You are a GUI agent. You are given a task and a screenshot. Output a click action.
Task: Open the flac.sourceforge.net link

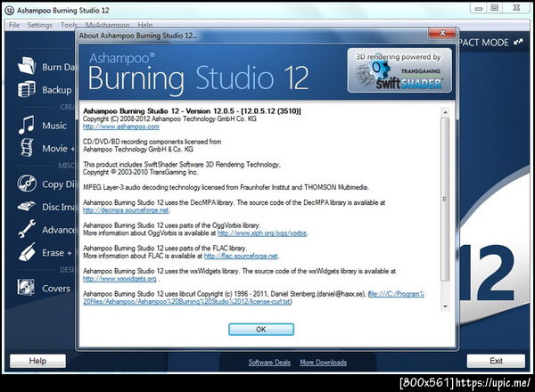tap(241, 256)
